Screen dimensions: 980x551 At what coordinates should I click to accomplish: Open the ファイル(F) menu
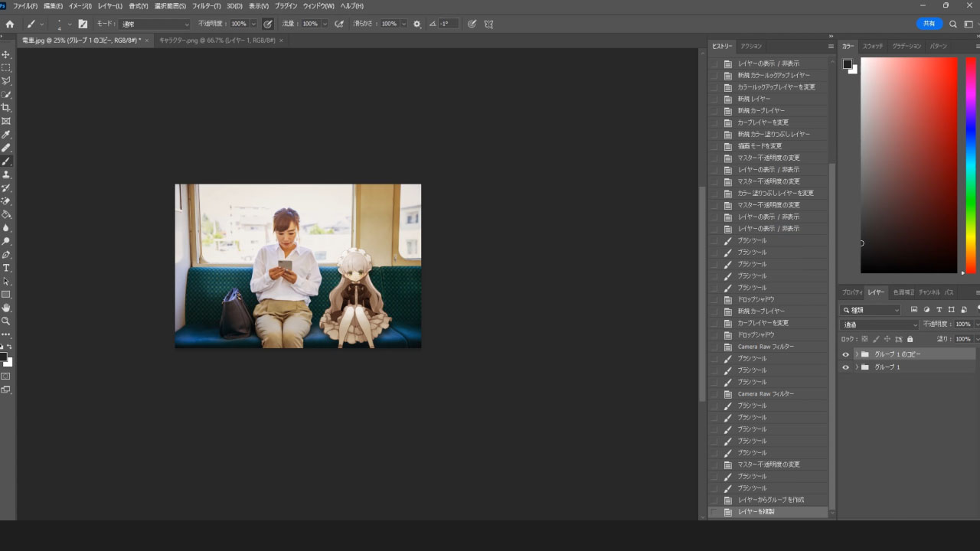coord(25,6)
